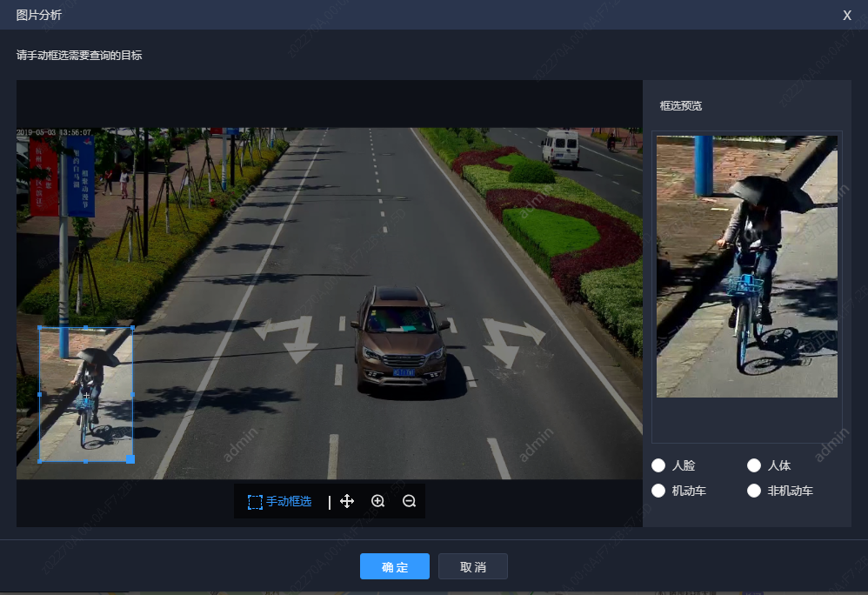Click the cropped cyclist preview thumbnail
Screen dimensions: 868x595
click(747, 266)
